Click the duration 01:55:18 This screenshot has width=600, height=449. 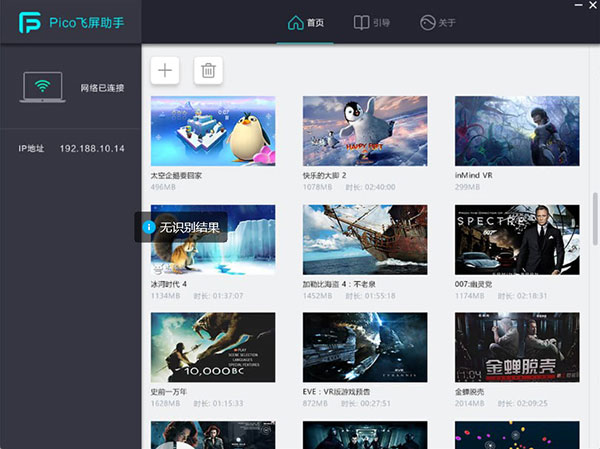(380, 296)
